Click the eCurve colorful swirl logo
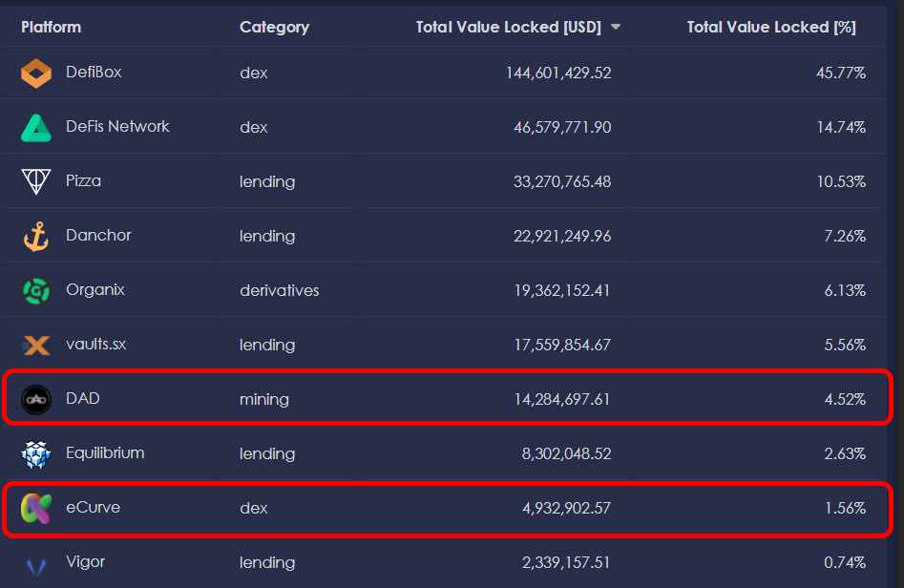This screenshot has width=904, height=588. pyautogui.click(x=35, y=508)
